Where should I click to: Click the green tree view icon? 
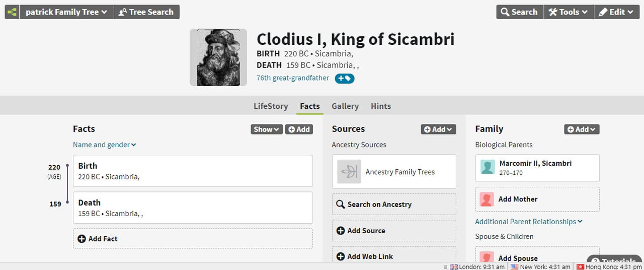pyautogui.click(x=12, y=12)
